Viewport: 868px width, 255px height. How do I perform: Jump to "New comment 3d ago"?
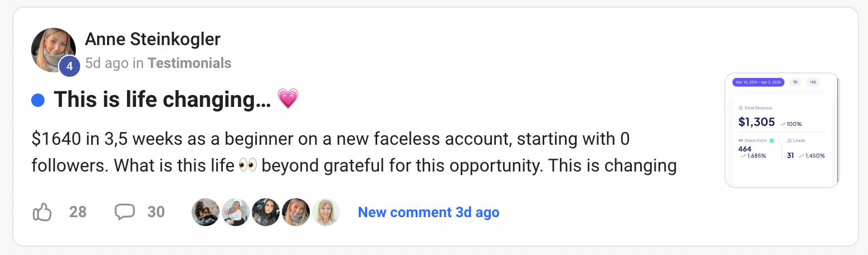coord(428,212)
